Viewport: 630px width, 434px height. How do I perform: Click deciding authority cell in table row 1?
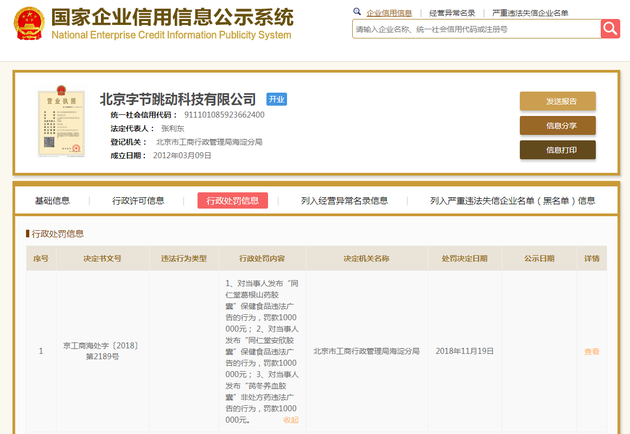pos(366,351)
